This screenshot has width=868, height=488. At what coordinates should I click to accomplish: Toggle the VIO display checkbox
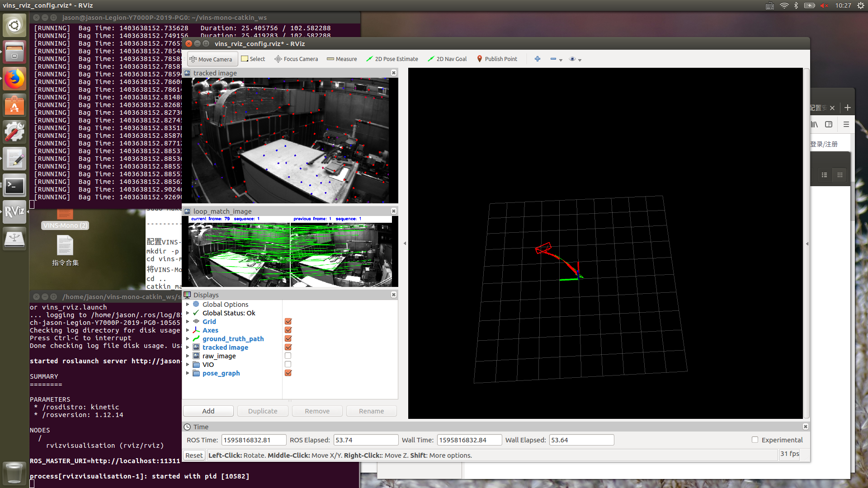point(288,365)
